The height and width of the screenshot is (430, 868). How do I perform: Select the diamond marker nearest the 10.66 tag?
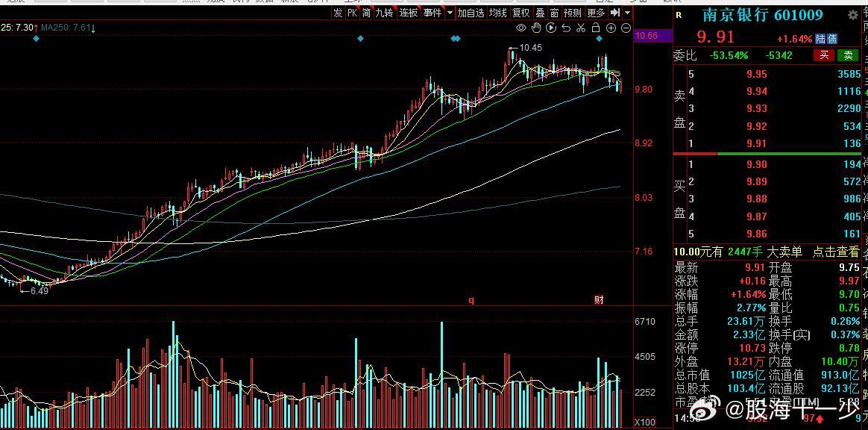(599, 38)
